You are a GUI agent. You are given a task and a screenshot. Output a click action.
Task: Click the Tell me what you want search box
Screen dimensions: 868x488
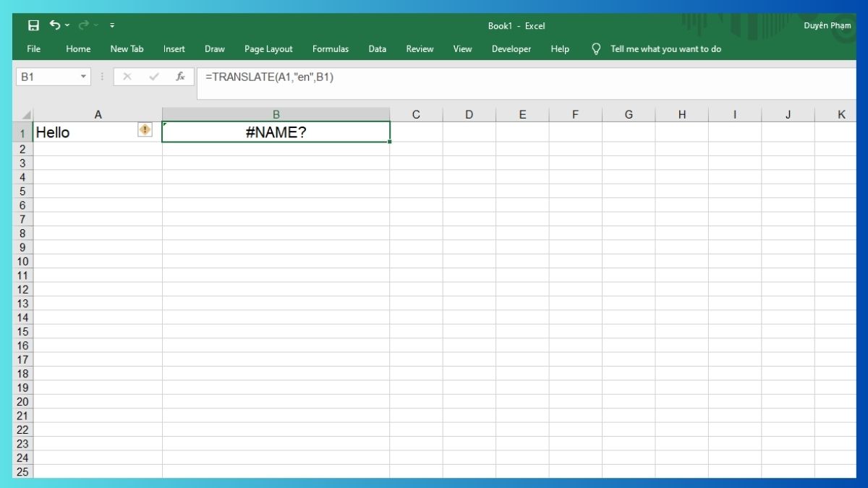coord(665,49)
